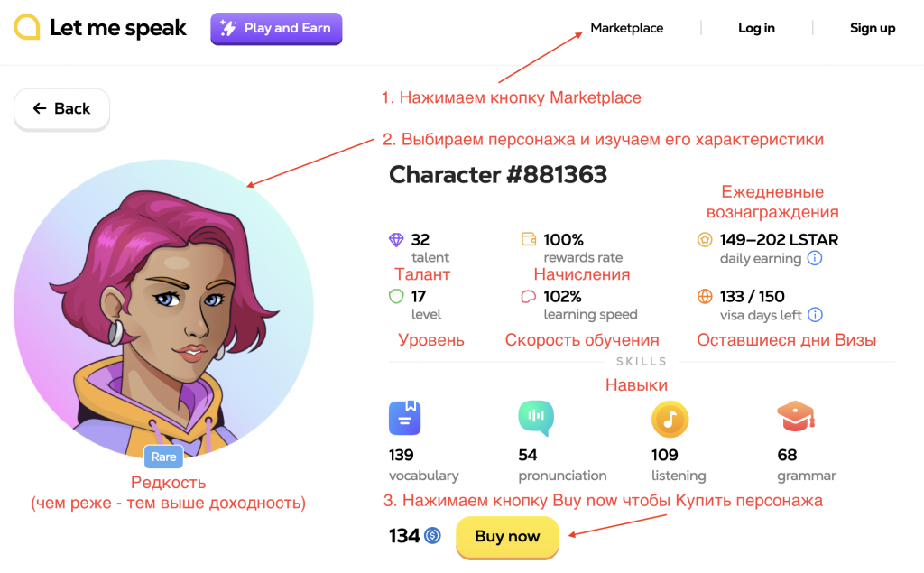Go to Sign up
This screenshot has height=573, width=924.
tap(873, 28)
